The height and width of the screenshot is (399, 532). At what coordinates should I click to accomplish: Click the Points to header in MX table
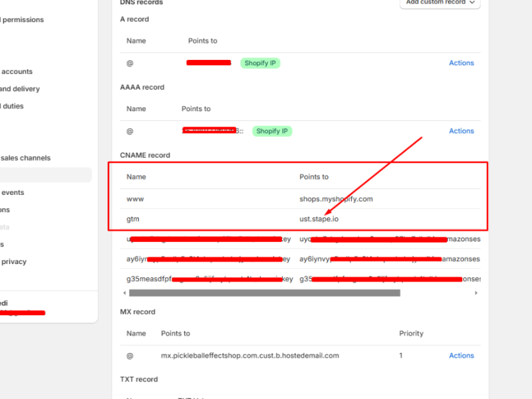click(176, 334)
